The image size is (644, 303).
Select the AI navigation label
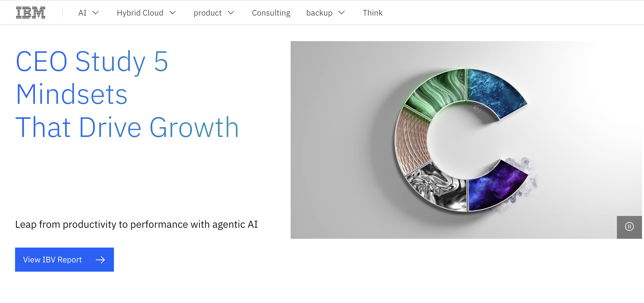tap(83, 13)
